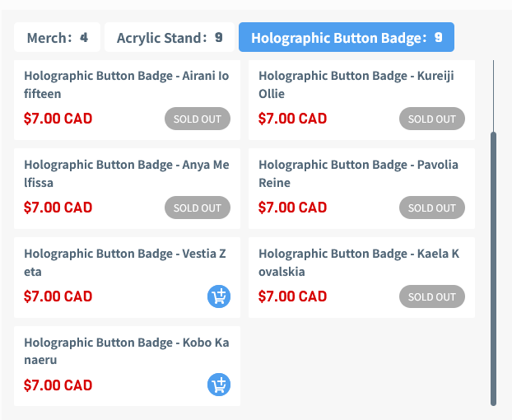512x420 pixels.
Task: Switch to the Merch tab
Action: 57,37
